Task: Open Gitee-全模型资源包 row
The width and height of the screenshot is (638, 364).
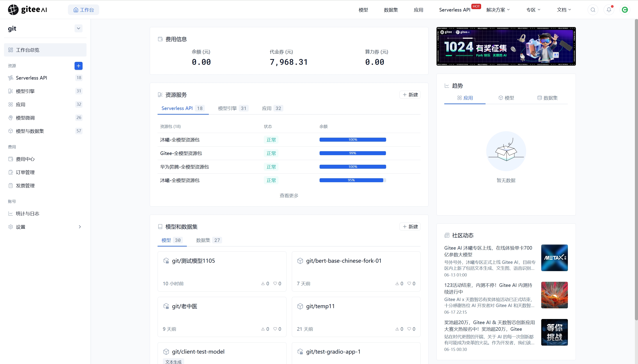Action: pos(289,153)
